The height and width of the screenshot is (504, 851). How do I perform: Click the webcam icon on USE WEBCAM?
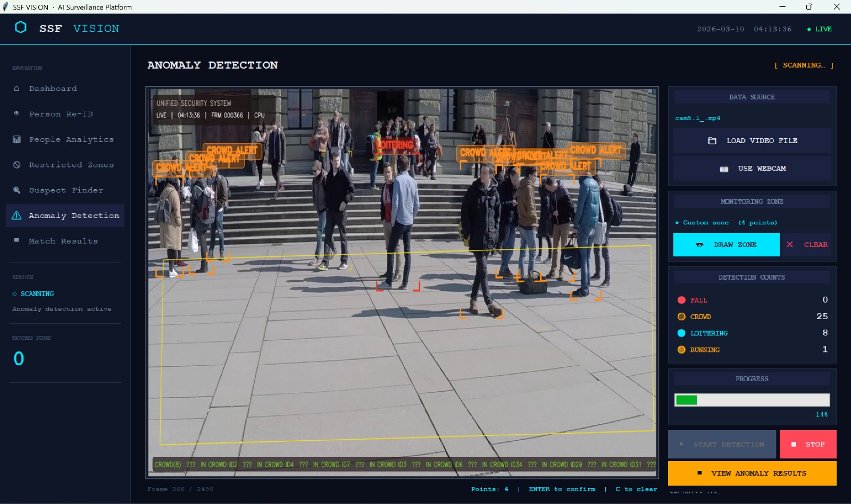724,168
